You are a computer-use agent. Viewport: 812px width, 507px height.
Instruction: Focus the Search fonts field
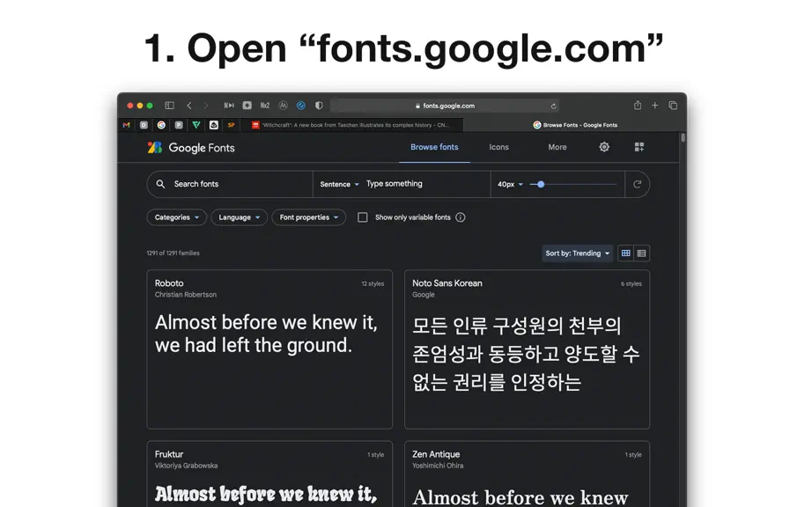pos(229,184)
